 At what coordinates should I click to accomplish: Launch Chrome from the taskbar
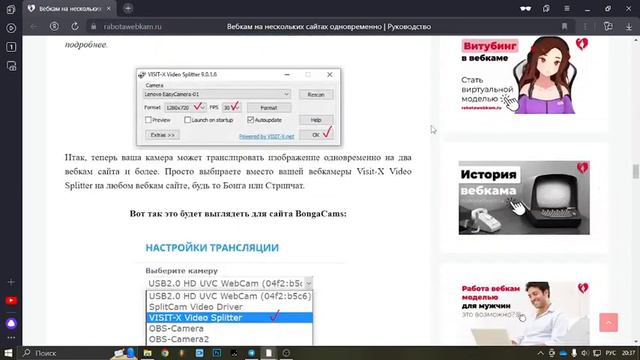point(165,353)
